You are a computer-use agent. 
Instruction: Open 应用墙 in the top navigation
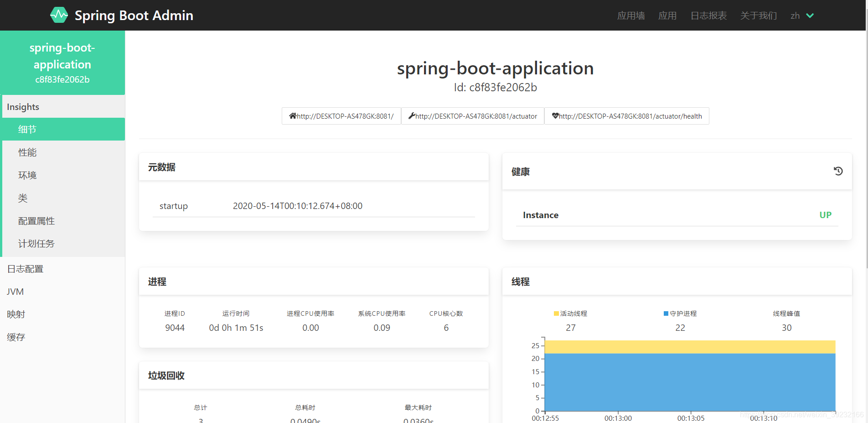[631, 16]
